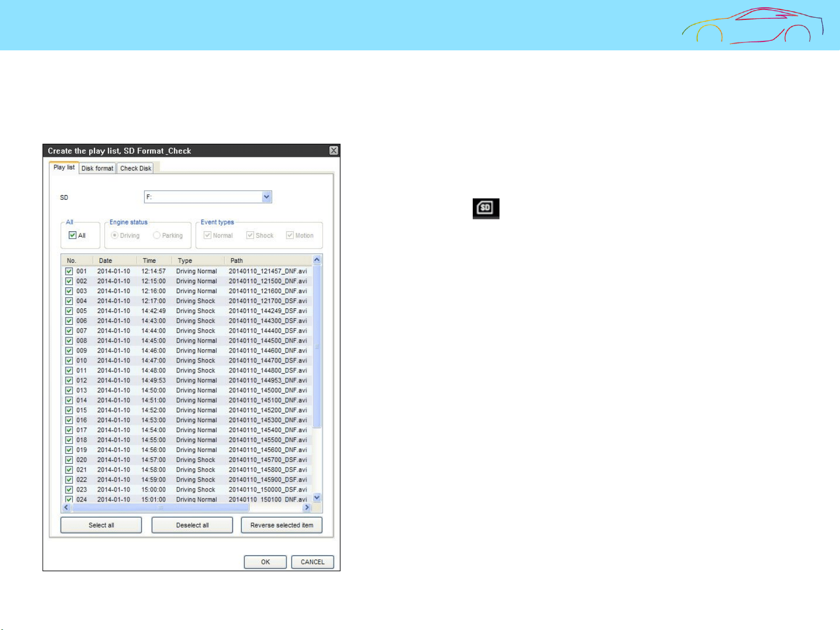Viewport: 840px width, 630px height.
Task: Click the Deselect all button
Action: 192,525
